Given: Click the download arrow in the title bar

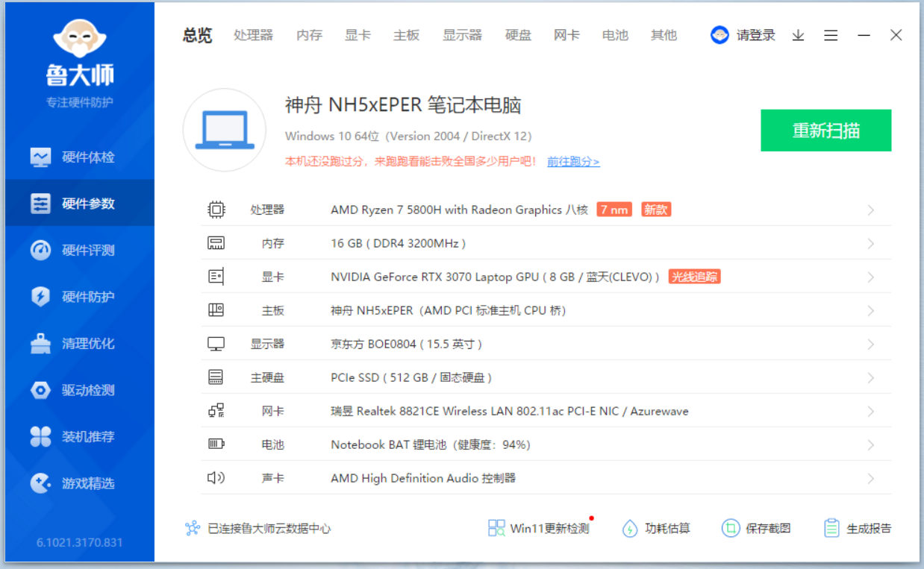Looking at the screenshot, I should 798,35.
